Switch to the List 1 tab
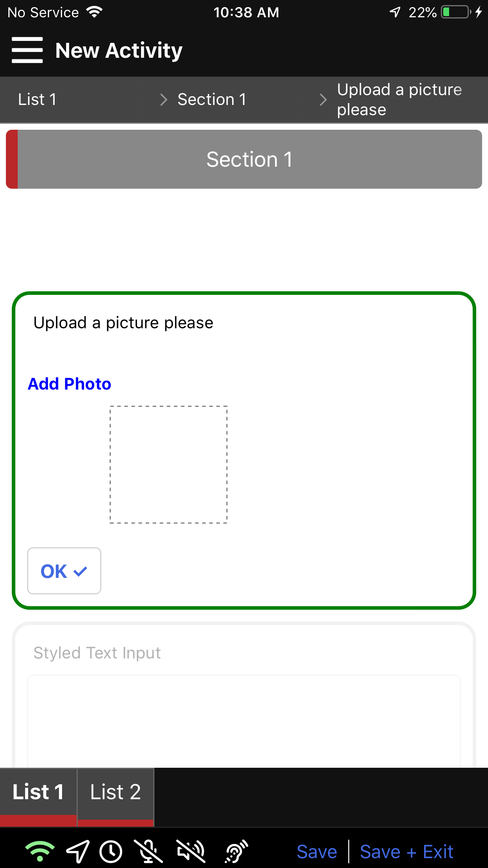This screenshot has height=868, width=488. 38,792
